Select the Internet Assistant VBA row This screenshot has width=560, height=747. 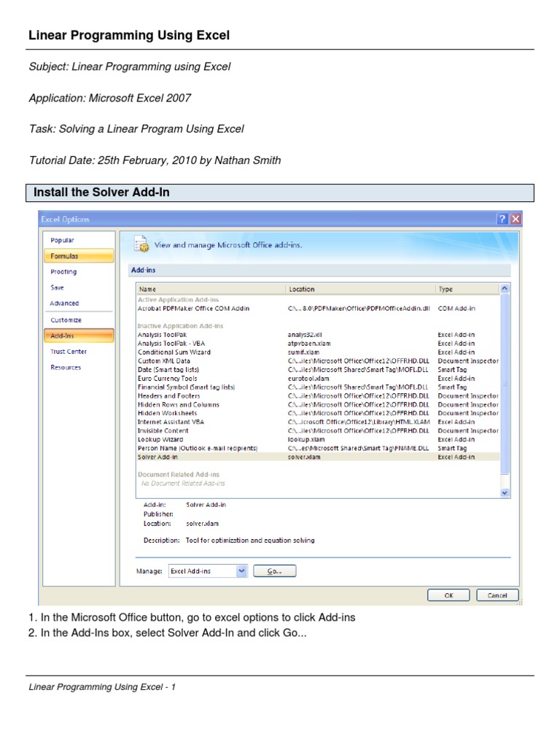(x=318, y=422)
